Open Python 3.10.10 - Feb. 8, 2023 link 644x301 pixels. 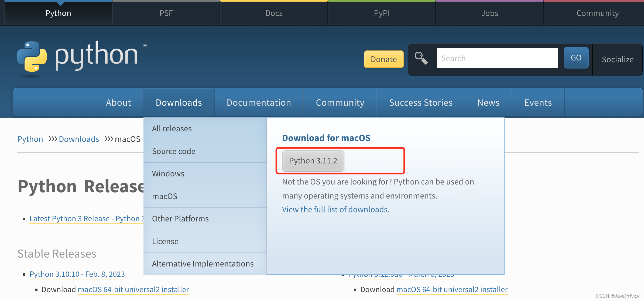pyautogui.click(x=77, y=274)
